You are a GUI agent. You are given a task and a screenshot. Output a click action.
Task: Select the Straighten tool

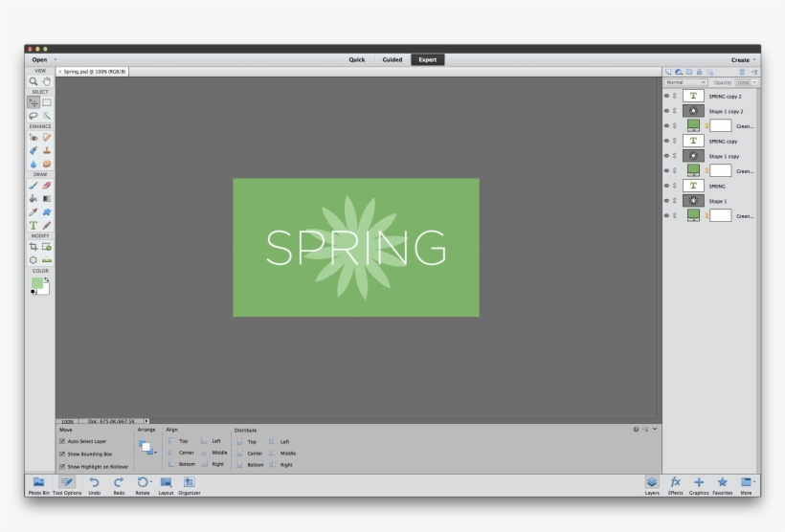click(x=47, y=260)
